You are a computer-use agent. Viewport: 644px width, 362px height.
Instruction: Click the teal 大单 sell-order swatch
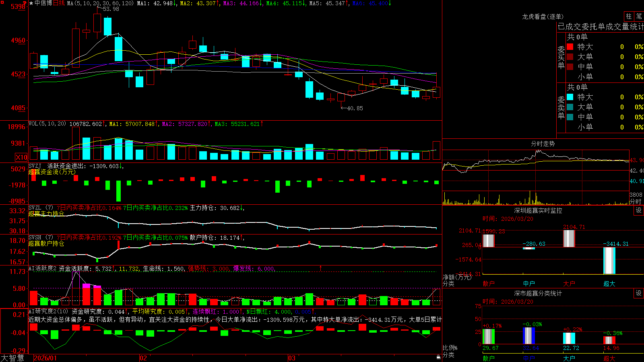click(x=570, y=107)
